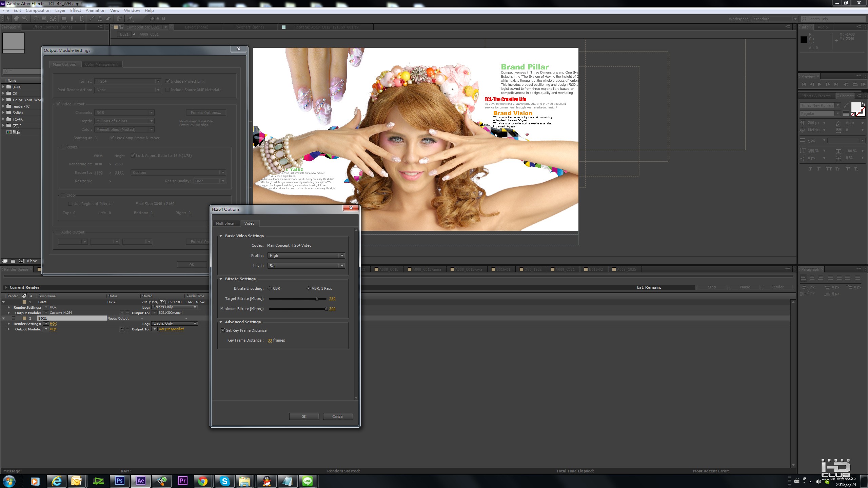The width and height of the screenshot is (868, 488).
Task: Uncheck Set Key Frame Distance
Action: (x=223, y=330)
